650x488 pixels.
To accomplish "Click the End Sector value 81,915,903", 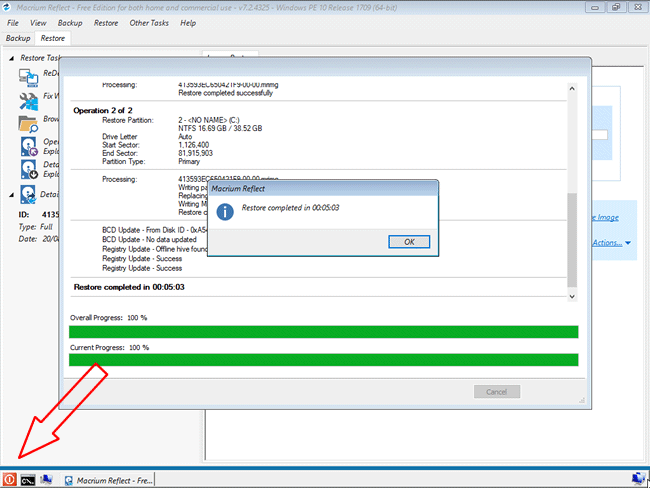I will (195, 153).
